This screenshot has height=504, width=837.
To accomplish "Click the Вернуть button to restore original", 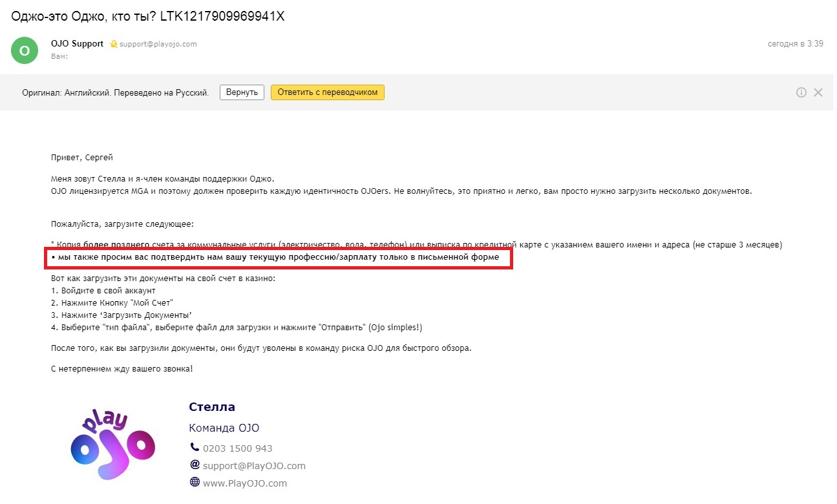I will pyautogui.click(x=242, y=92).
